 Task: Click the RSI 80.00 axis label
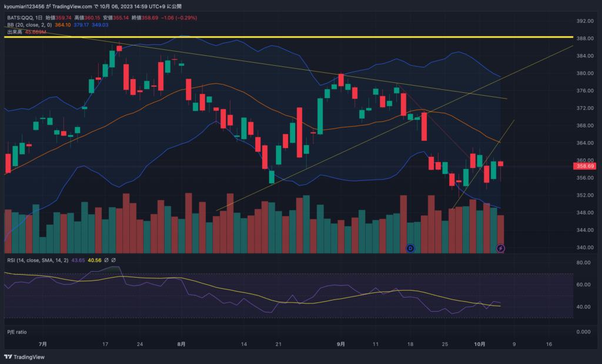(583, 263)
